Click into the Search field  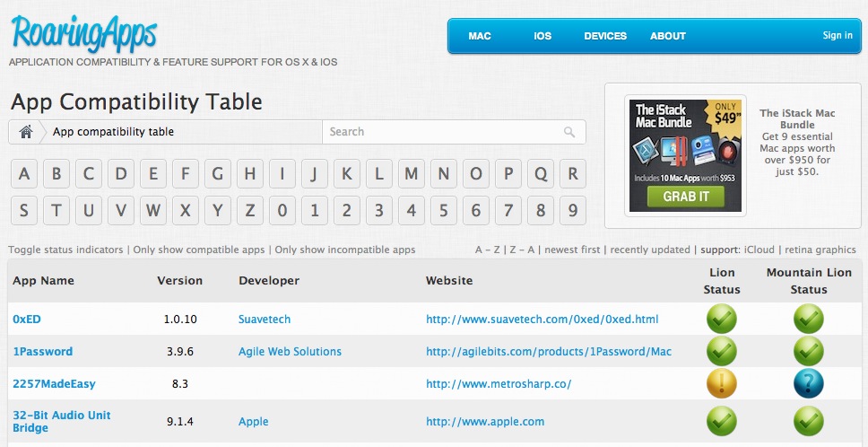pyautogui.click(x=454, y=132)
